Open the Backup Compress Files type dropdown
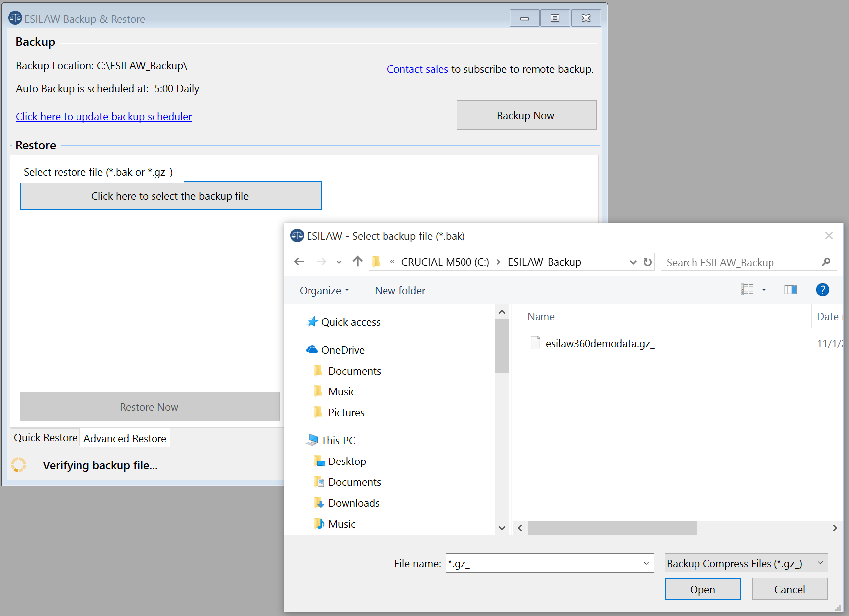This screenshot has width=849, height=616. (x=746, y=563)
